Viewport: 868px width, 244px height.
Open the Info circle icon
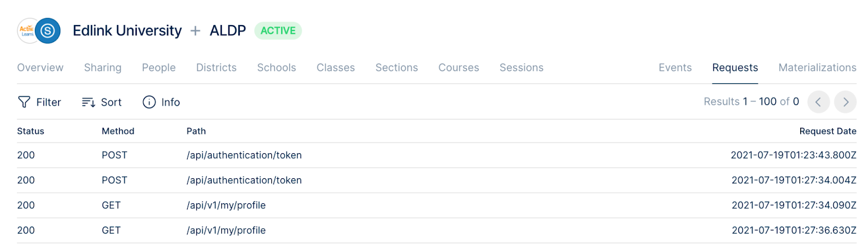pos(149,102)
